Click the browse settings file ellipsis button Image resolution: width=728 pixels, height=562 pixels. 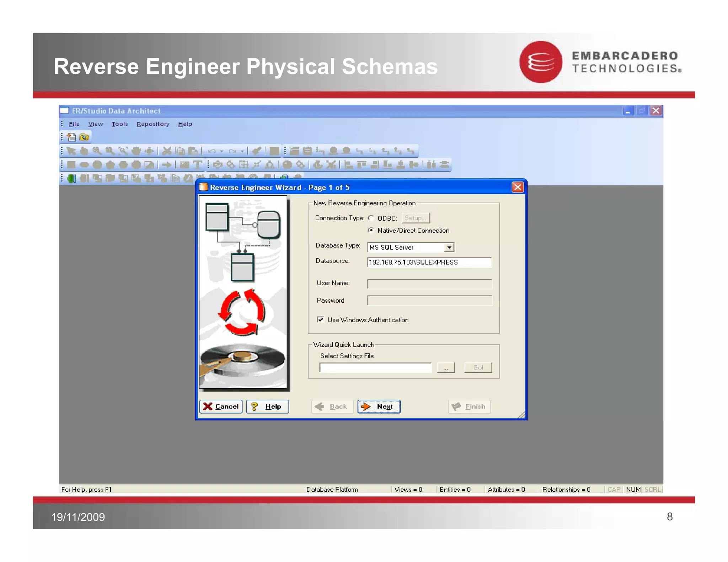pyautogui.click(x=445, y=367)
